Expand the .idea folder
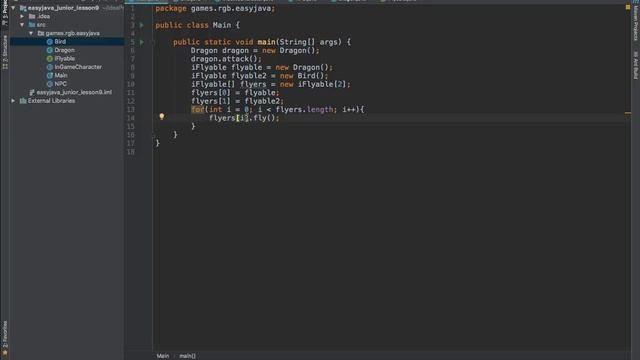The image size is (640, 360). (x=22, y=16)
